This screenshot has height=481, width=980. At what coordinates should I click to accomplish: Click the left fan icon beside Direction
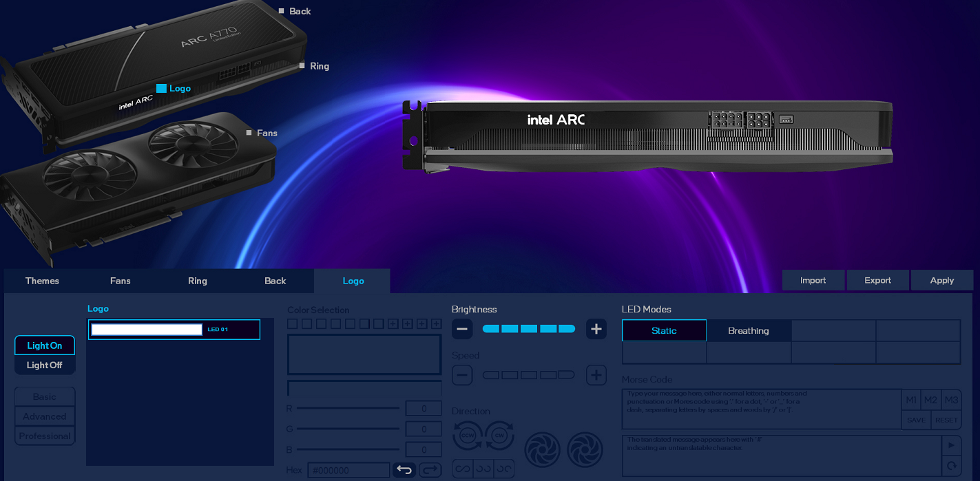click(543, 449)
